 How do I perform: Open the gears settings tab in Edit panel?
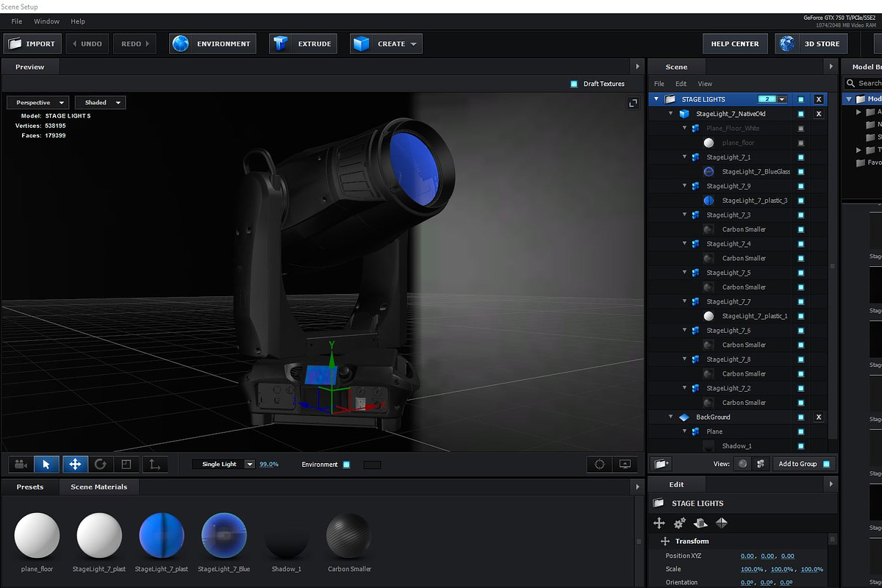[x=680, y=523]
